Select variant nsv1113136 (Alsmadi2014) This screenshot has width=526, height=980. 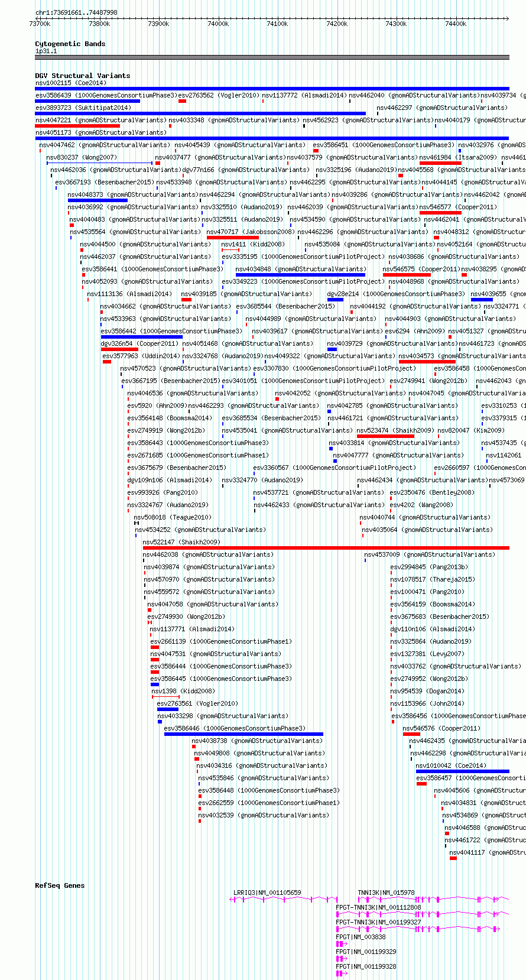(x=129, y=294)
